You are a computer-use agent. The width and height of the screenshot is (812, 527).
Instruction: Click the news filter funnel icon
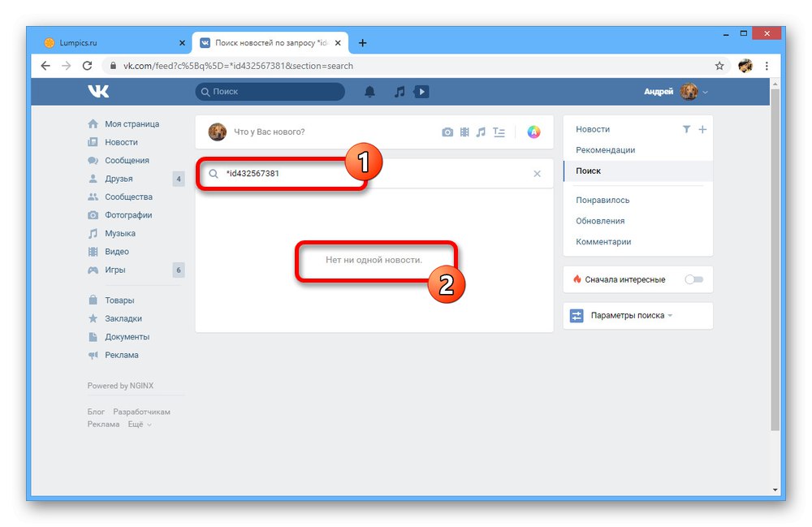coord(686,129)
